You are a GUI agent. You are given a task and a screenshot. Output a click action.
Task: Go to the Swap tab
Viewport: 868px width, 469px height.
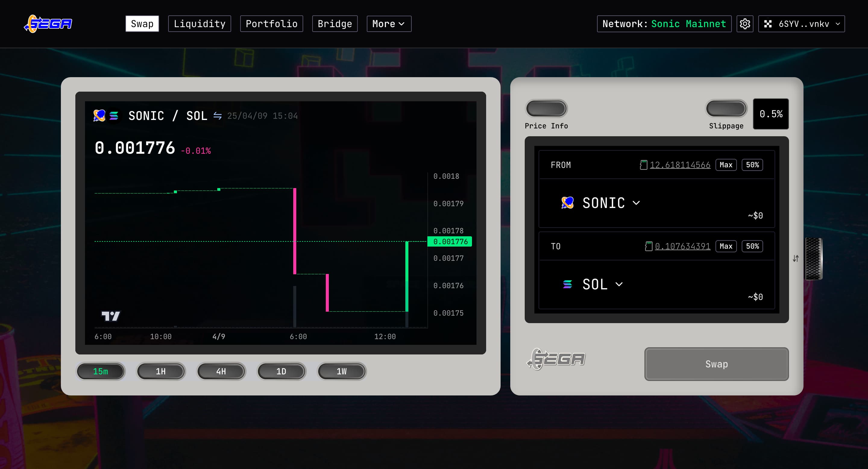(x=142, y=24)
